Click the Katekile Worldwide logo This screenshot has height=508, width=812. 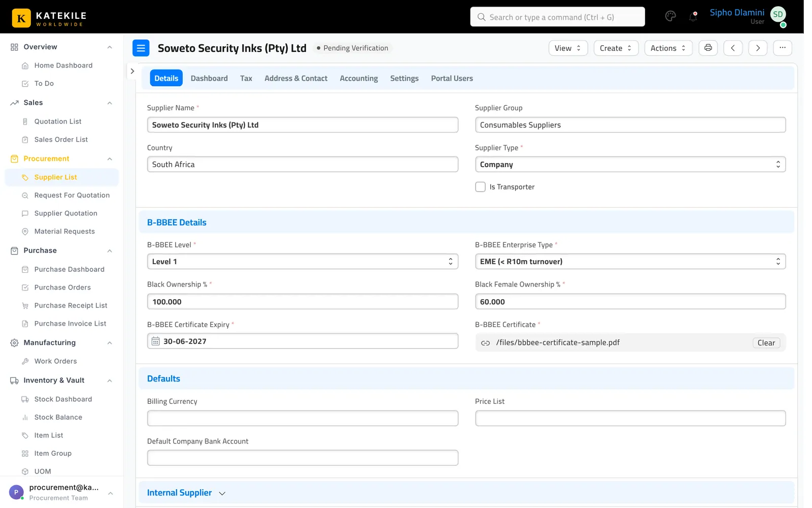pyautogui.click(x=49, y=18)
